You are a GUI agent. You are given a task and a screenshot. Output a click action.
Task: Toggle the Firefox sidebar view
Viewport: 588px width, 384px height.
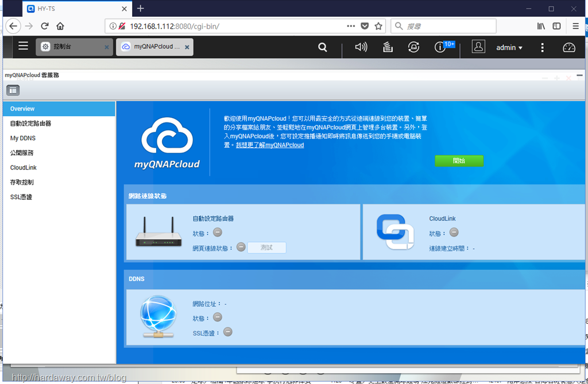tap(556, 26)
